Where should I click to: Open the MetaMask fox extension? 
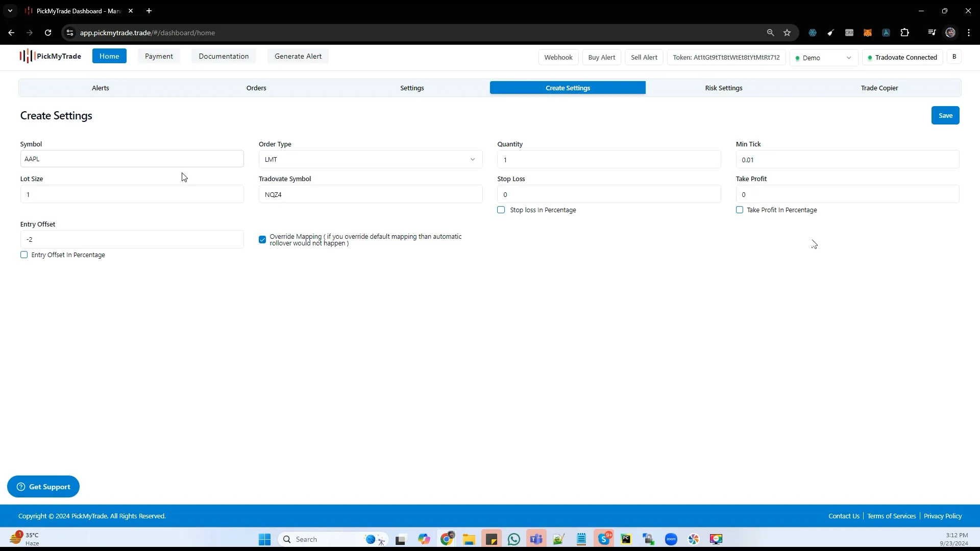[868, 33]
